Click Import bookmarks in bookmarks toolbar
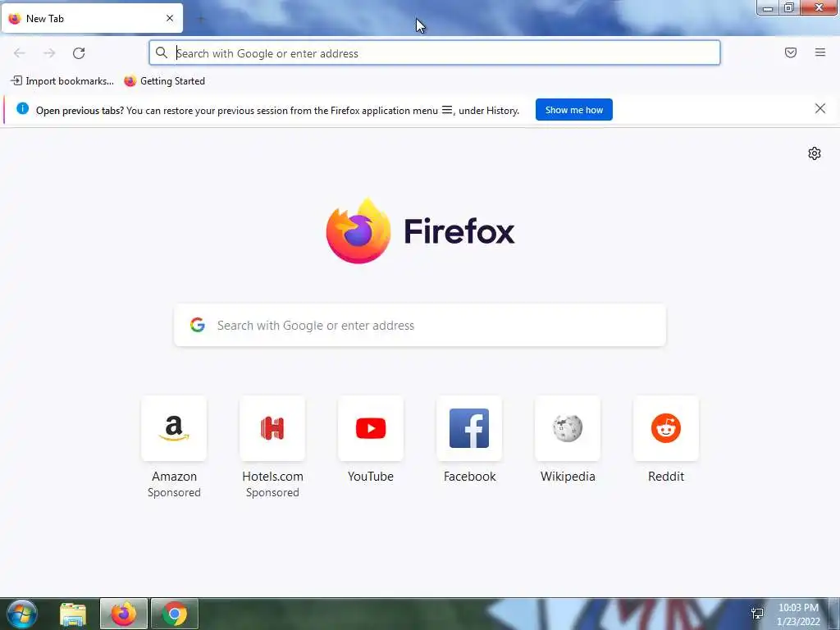The image size is (840, 630). click(x=62, y=81)
